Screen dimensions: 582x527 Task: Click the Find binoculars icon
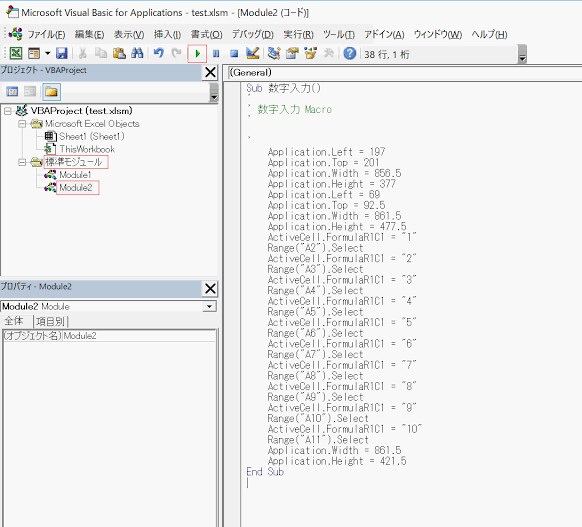pos(137,54)
